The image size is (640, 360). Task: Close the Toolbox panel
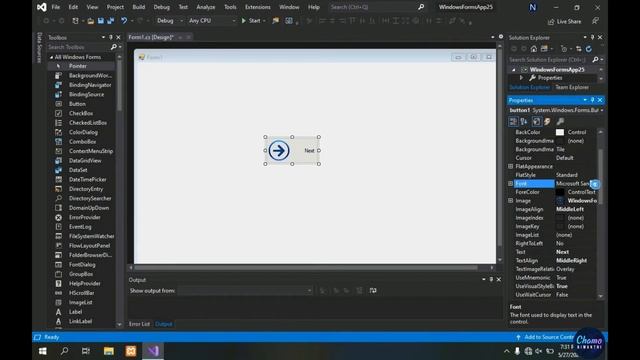(x=118, y=37)
